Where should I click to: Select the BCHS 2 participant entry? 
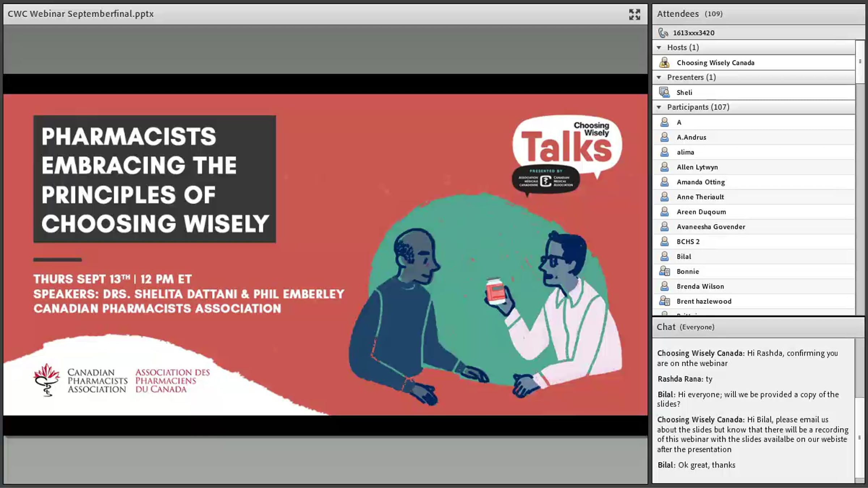click(x=754, y=241)
